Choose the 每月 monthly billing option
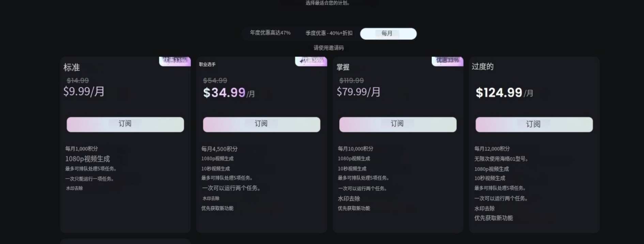 388,33
